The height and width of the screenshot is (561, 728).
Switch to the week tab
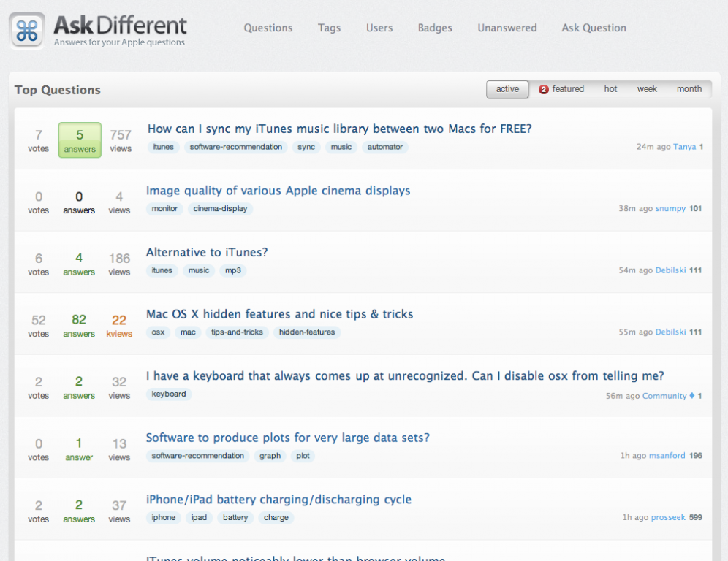coord(647,89)
